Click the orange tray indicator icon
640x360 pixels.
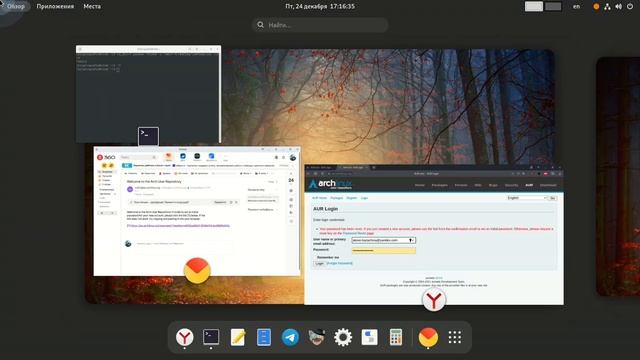pyautogui.click(x=596, y=7)
